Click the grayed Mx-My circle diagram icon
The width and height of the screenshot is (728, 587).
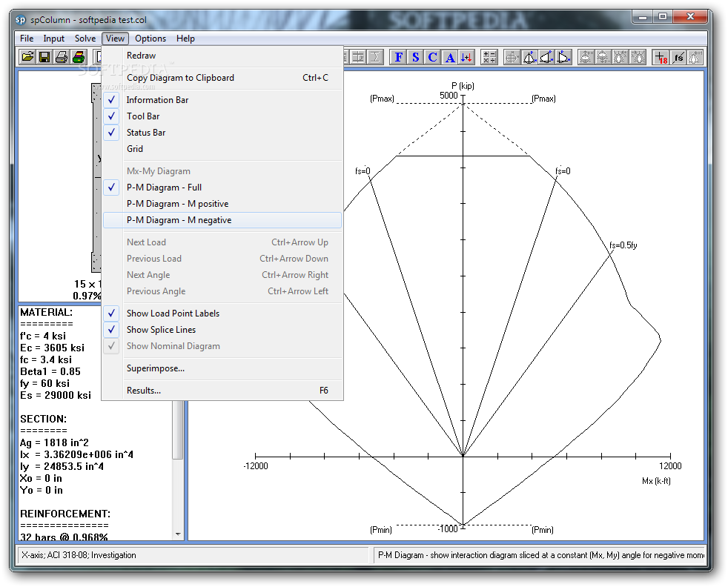512,57
